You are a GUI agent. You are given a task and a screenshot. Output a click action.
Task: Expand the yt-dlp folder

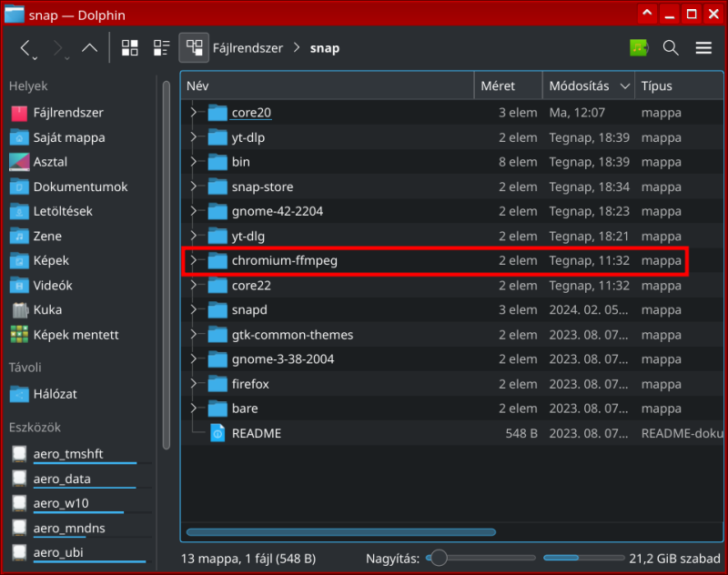[x=193, y=137]
